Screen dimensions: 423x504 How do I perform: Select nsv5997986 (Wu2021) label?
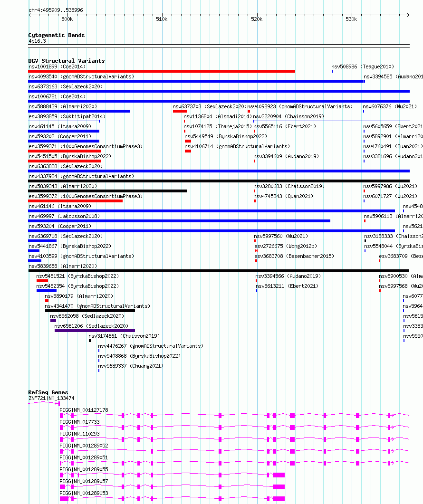click(x=390, y=186)
